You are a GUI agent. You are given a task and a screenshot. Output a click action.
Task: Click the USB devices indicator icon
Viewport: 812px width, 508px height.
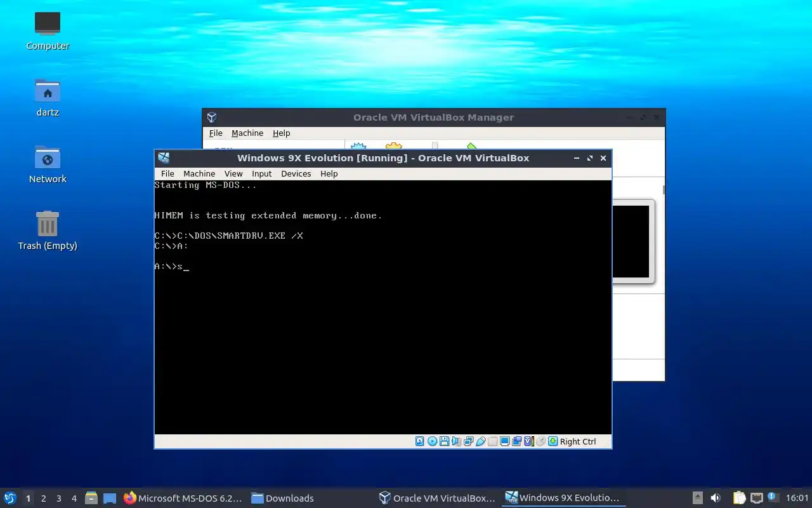480,441
